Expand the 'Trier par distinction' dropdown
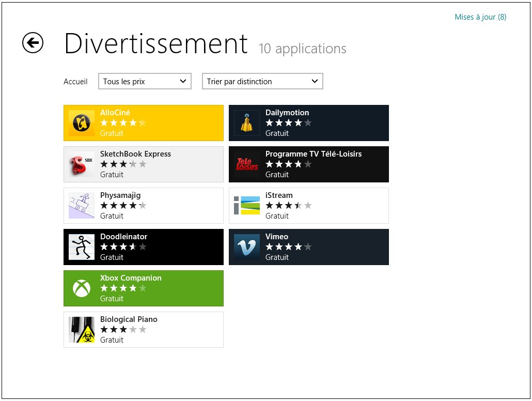Image resolution: width=532 pixels, height=401 pixels. click(262, 81)
